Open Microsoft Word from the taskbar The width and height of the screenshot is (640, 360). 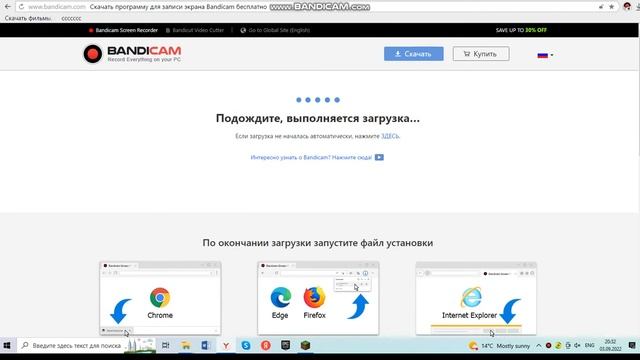coord(205,346)
